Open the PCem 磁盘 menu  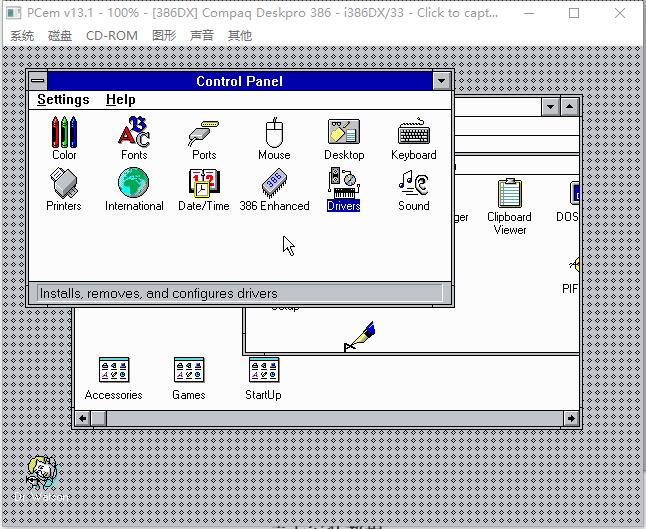pyautogui.click(x=60, y=36)
